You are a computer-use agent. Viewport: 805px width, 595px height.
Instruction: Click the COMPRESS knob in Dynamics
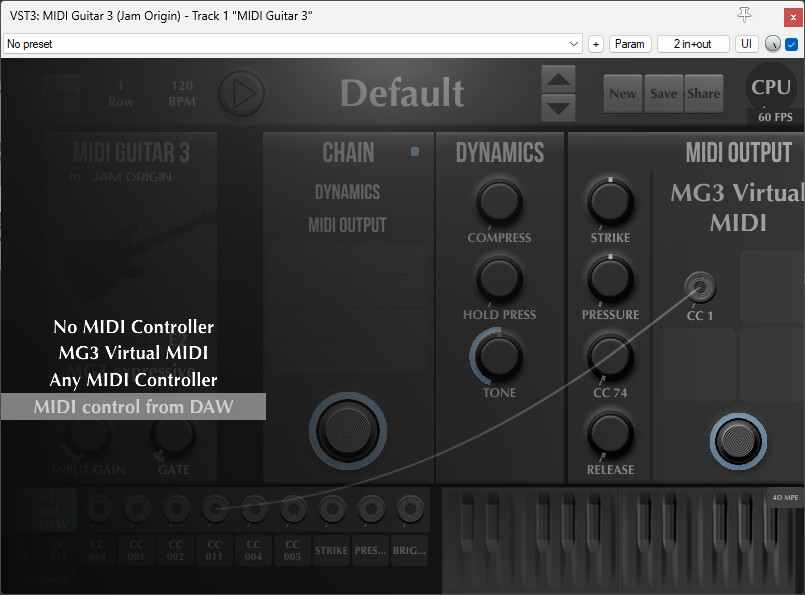499,201
